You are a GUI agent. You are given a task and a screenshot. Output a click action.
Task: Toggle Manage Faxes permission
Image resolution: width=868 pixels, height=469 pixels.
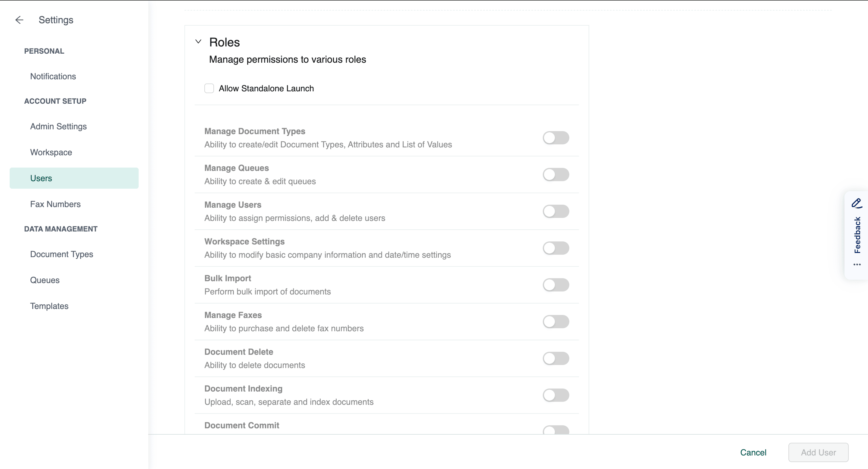556,321
